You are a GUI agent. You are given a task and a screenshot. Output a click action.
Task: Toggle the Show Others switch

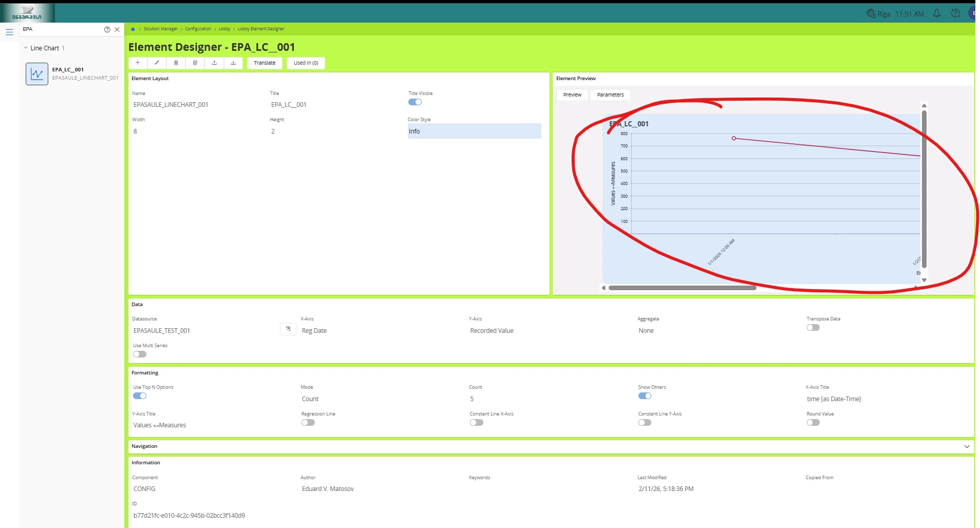[645, 396]
